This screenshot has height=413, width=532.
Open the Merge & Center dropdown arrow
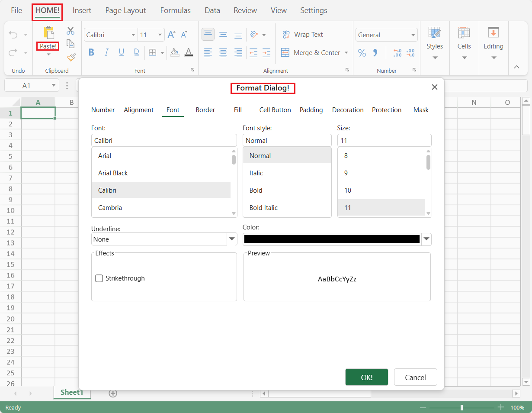point(346,53)
